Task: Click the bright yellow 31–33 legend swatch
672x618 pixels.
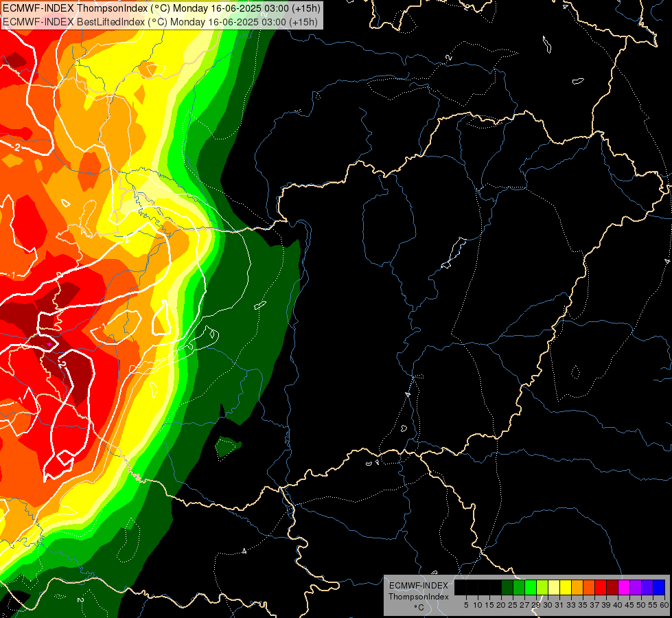Action: tap(566, 587)
